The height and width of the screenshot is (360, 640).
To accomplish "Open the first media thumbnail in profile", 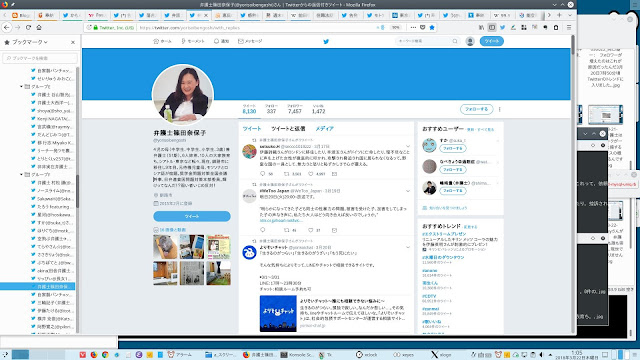I will point(165,247).
